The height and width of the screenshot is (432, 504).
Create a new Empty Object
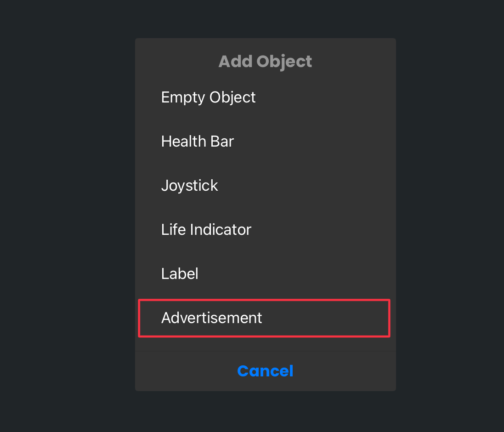point(265,97)
